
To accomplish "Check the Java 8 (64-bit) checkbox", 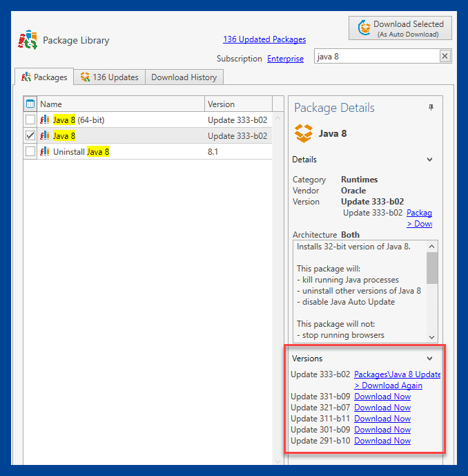I will [30, 120].
